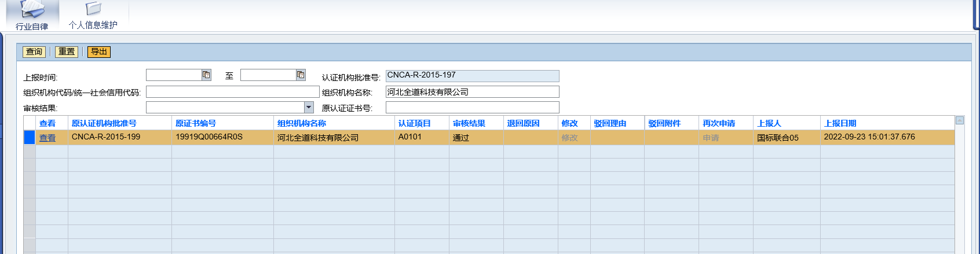
Task: Click the 组织机构名称 field with 河北全道科技有限公司
Action: point(473,92)
